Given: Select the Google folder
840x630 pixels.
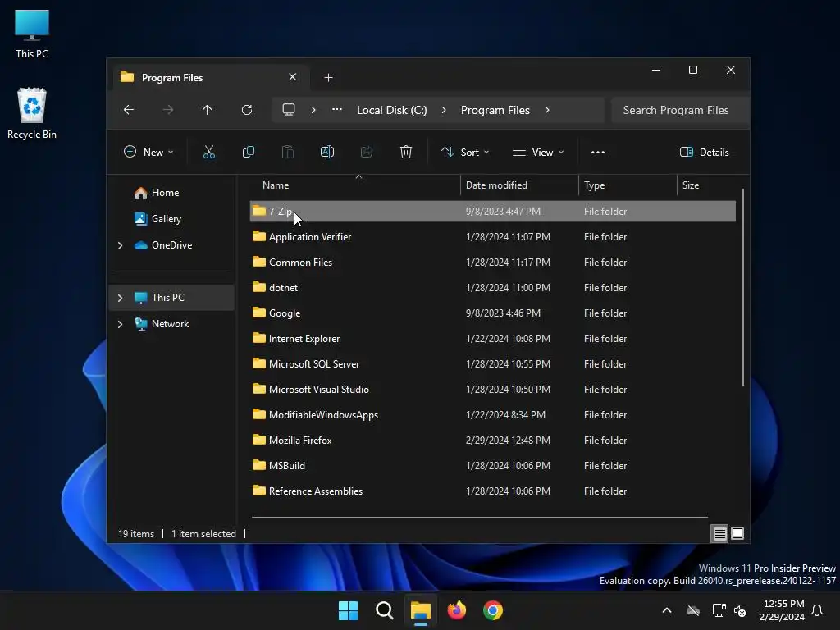Looking at the screenshot, I should coord(493,313).
